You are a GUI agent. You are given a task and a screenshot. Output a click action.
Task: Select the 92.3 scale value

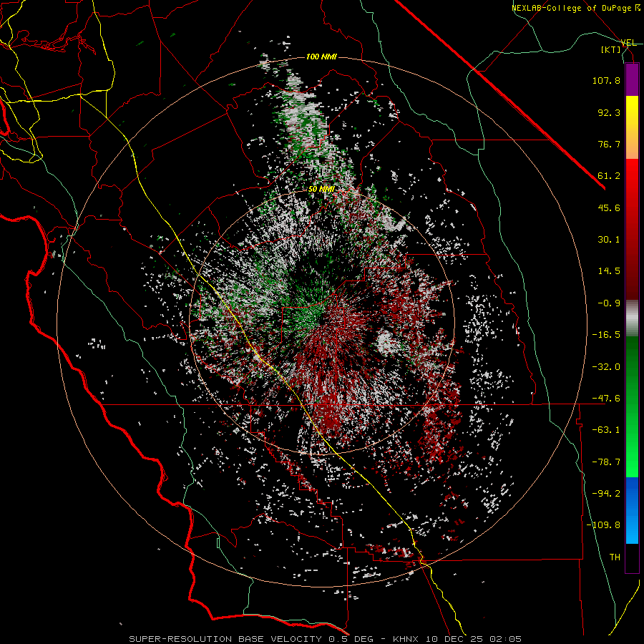(x=609, y=112)
